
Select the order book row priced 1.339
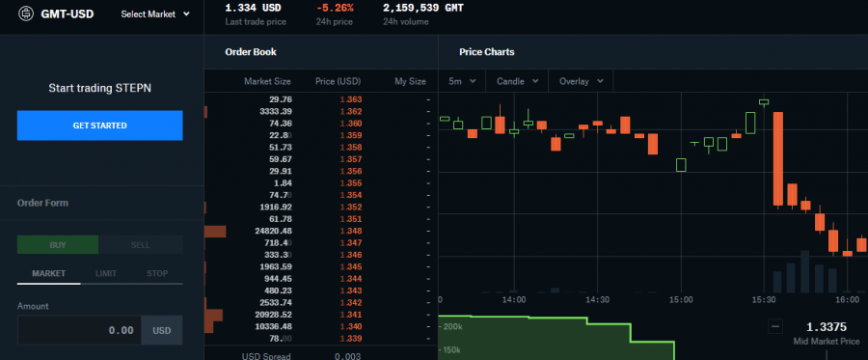pos(321,339)
